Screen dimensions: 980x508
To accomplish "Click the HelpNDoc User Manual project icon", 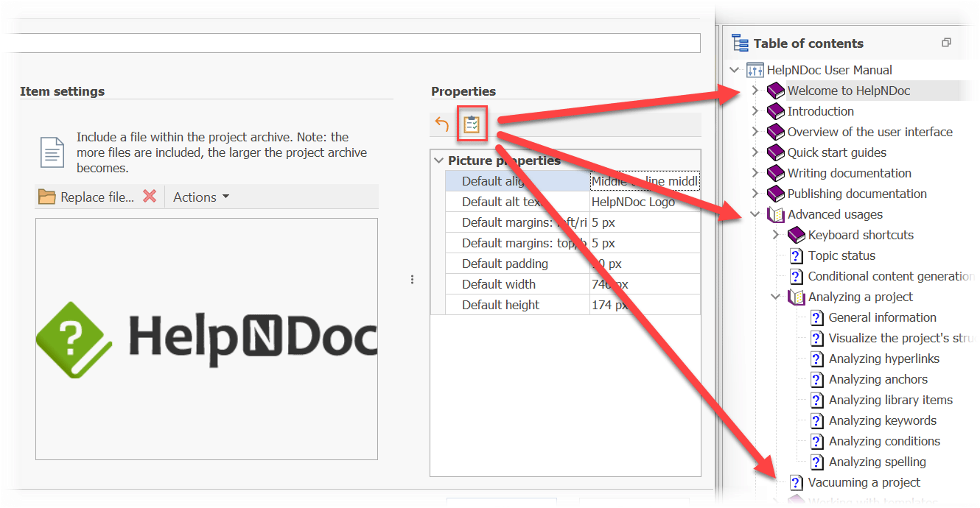I will [x=755, y=70].
